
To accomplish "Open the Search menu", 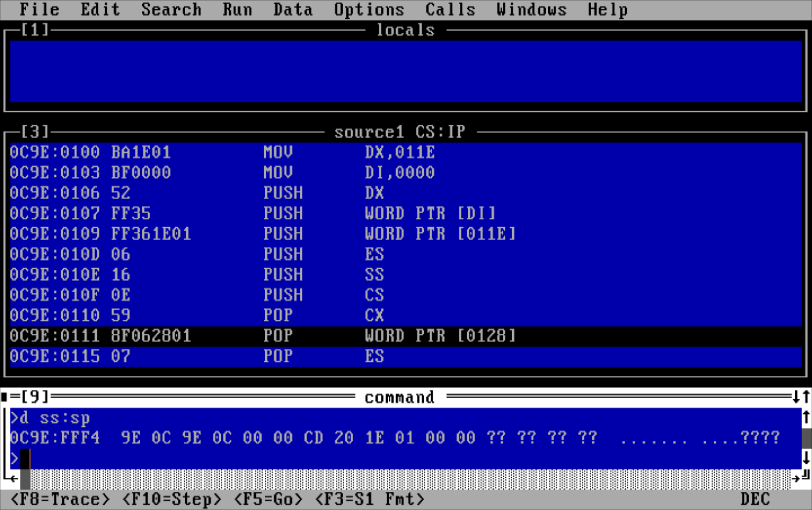I will coord(172,9).
